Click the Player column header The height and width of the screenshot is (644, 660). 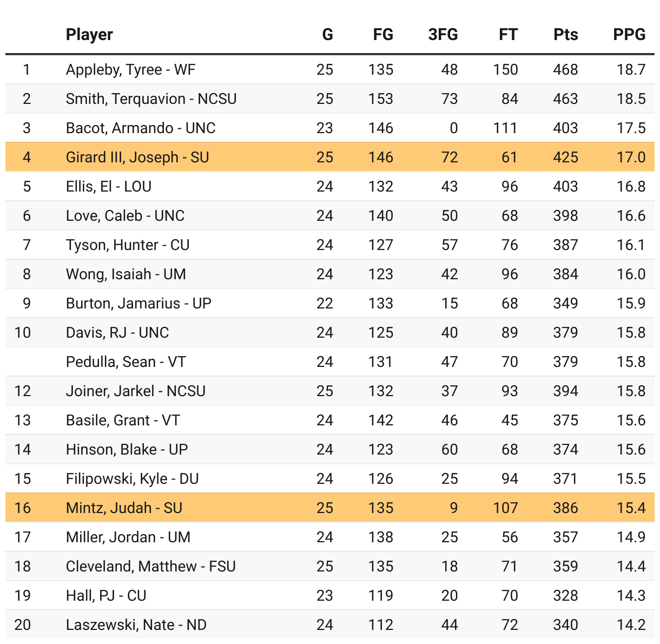tap(89, 35)
